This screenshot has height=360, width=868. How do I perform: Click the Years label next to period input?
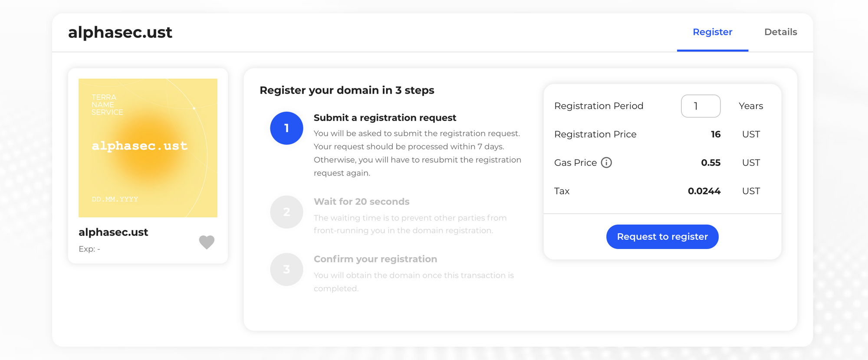750,106
